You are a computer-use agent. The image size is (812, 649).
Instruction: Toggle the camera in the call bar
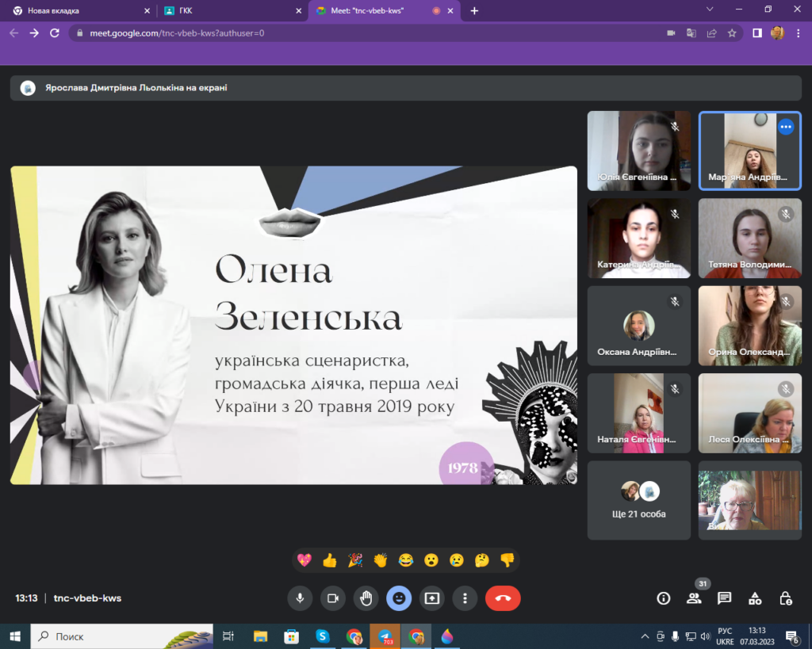click(333, 598)
